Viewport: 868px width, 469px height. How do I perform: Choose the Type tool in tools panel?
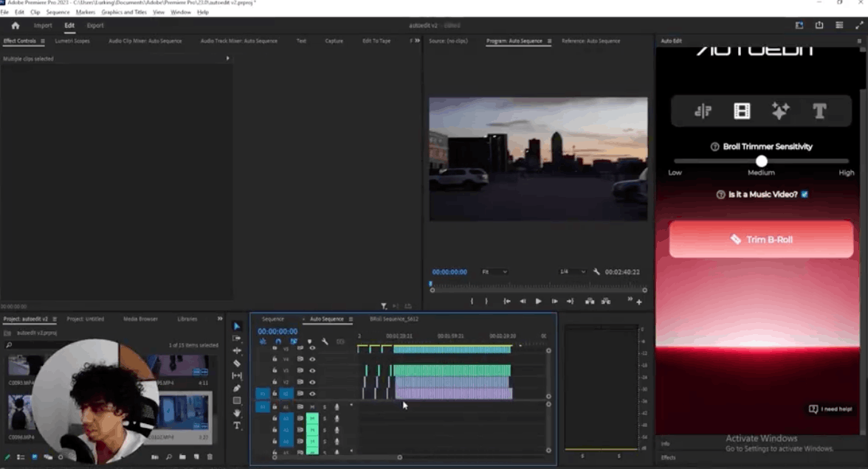pos(237,426)
